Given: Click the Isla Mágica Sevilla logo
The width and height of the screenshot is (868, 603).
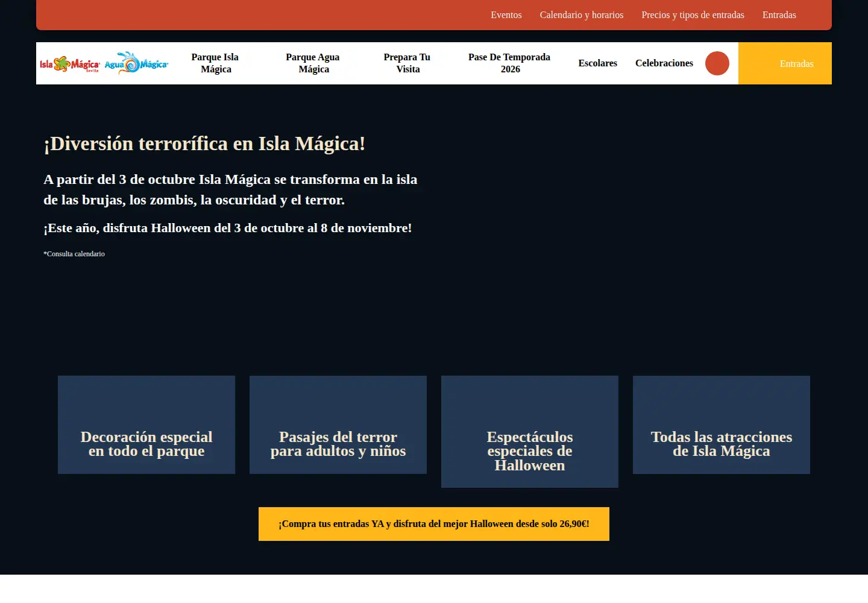Looking at the screenshot, I should [70, 63].
